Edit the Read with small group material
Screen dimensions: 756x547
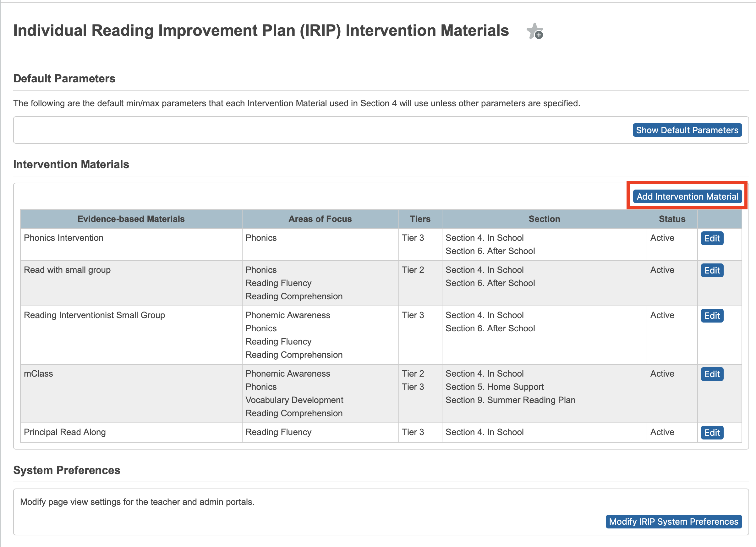(x=712, y=270)
